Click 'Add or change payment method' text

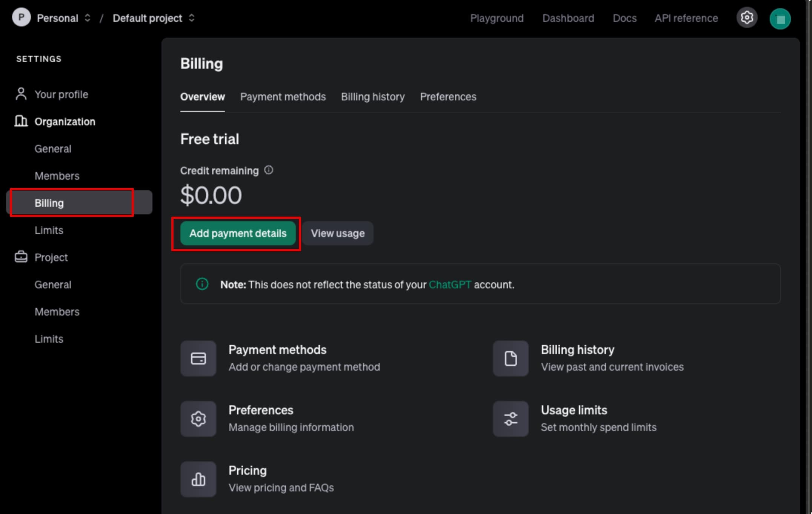pos(304,367)
